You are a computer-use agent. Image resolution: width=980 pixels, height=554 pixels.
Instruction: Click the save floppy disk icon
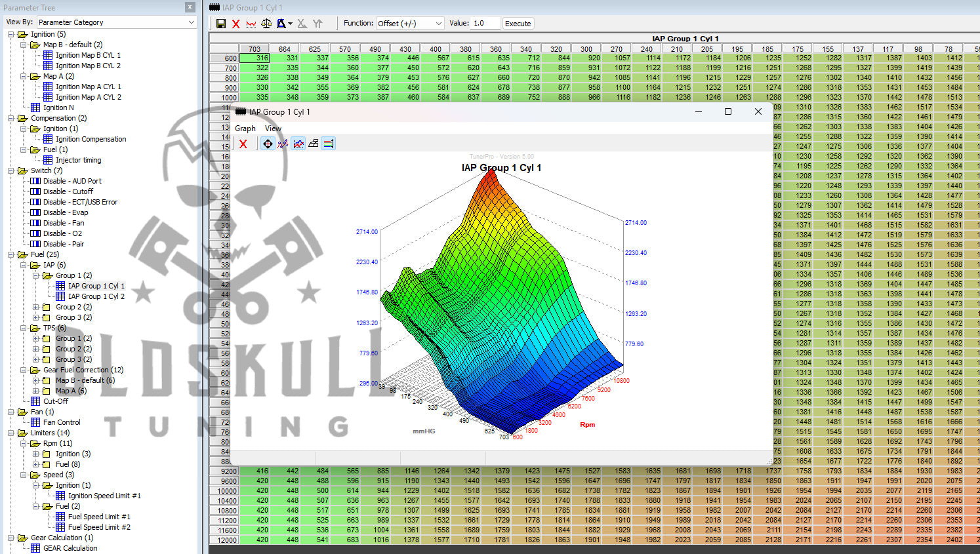pos(221,24)
